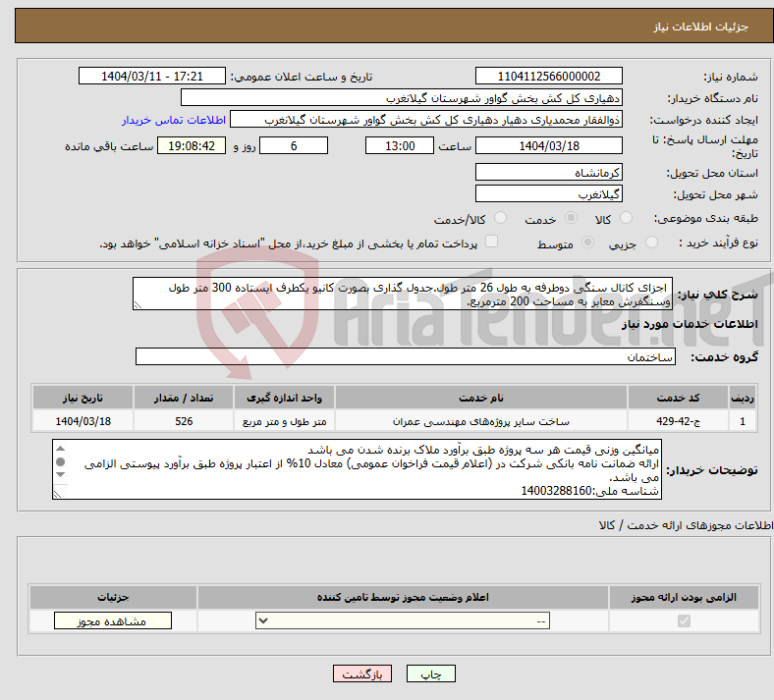Click the table date cell 1404/03/18

(83, 421)
